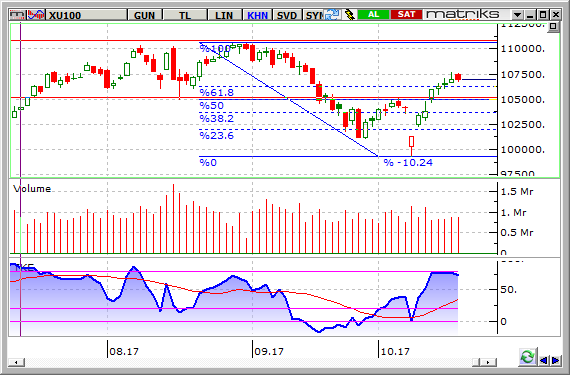Click the 105000. price axis label
The image size is (570, 375).
pos(523,99)
